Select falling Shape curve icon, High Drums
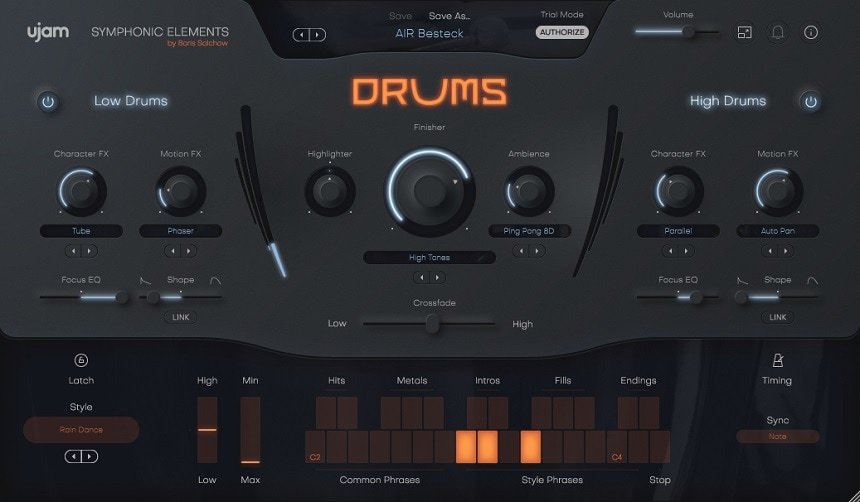 (742, 280)
